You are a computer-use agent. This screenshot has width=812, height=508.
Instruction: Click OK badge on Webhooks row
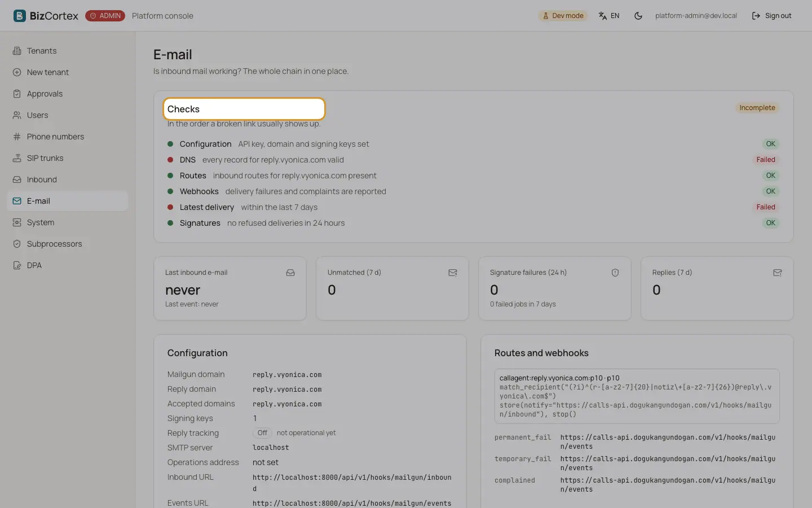pyautogui.click(x=770, y=191)
